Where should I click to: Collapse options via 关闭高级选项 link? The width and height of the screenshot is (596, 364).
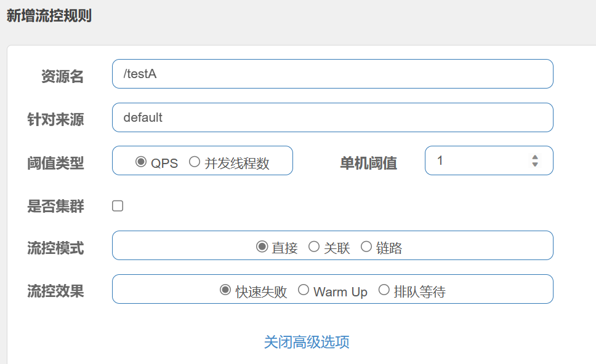307,342
